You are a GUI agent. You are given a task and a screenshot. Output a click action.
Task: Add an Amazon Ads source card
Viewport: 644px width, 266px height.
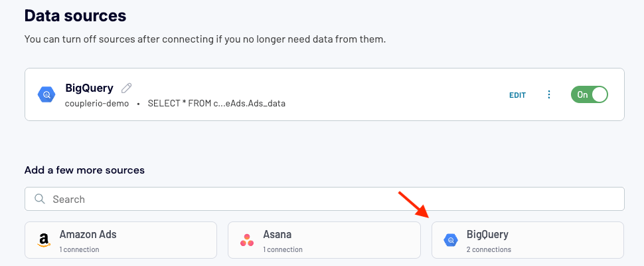[x=121, y=240]
